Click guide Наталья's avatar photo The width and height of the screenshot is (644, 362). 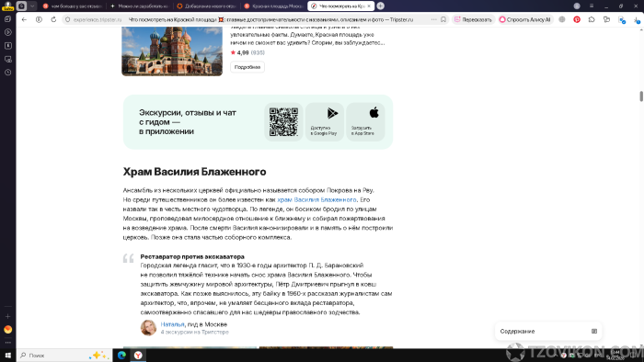[148, 328]
